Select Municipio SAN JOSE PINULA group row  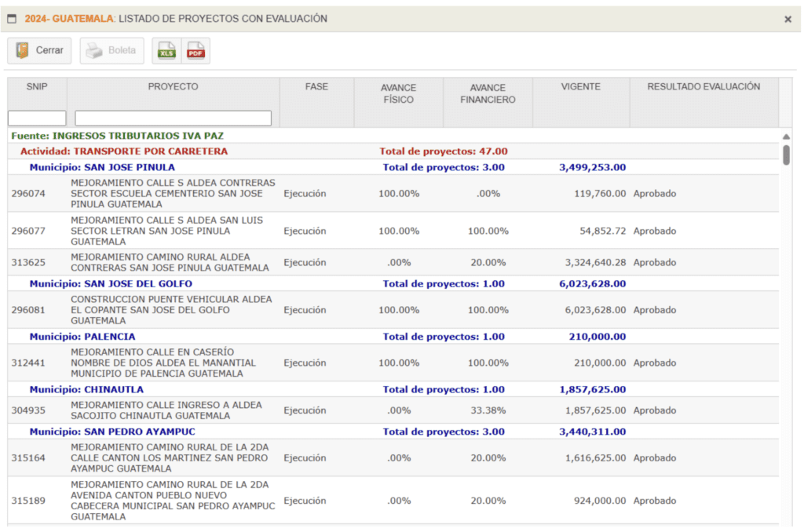click(102, 167)
